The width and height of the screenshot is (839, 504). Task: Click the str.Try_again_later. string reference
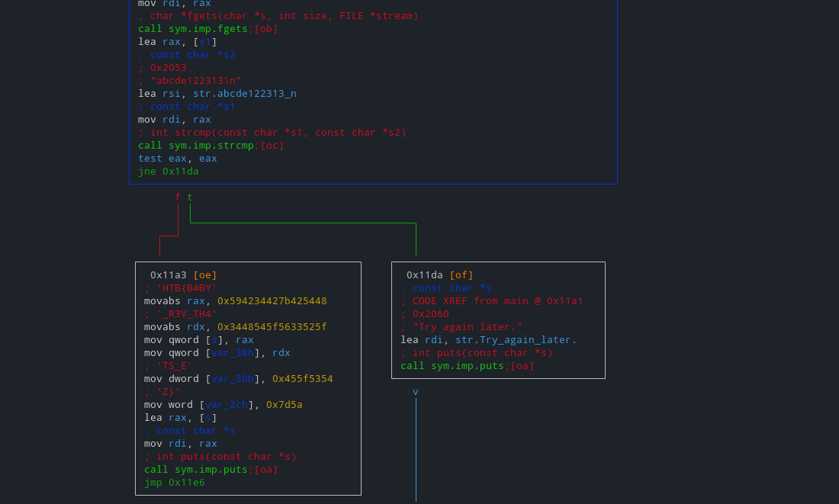[516, 340]
